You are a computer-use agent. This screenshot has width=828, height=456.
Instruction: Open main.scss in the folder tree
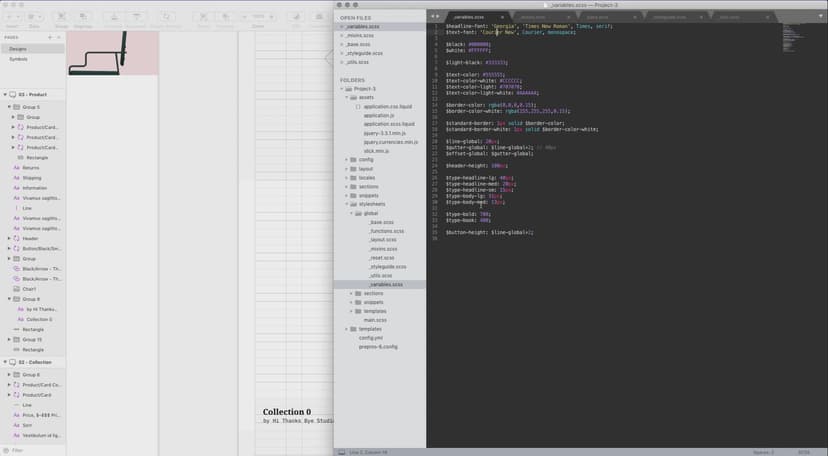375,319
